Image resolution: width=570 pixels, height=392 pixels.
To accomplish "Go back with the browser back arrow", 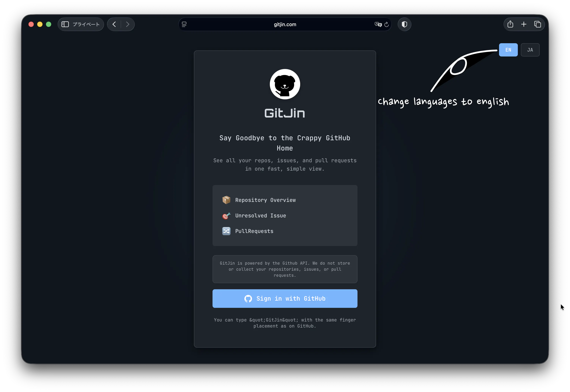I will [x=114, y=24].
